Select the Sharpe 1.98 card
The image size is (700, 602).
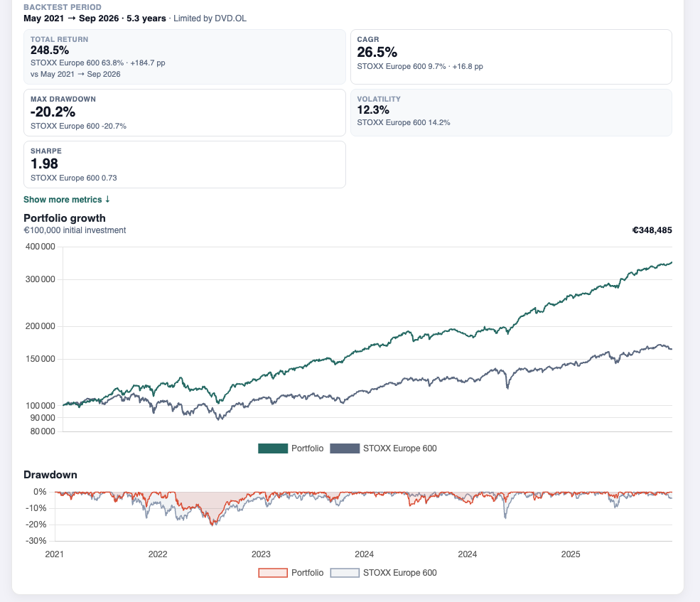pos(184,164)
